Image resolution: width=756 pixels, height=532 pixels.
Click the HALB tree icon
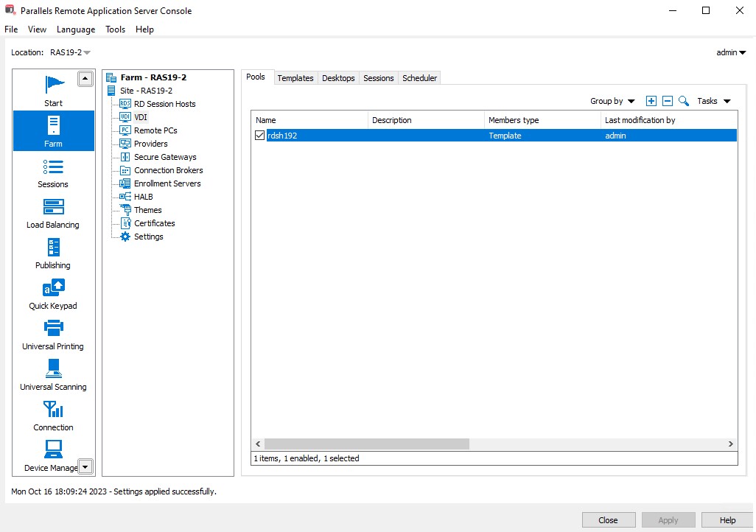click(125, 196)
